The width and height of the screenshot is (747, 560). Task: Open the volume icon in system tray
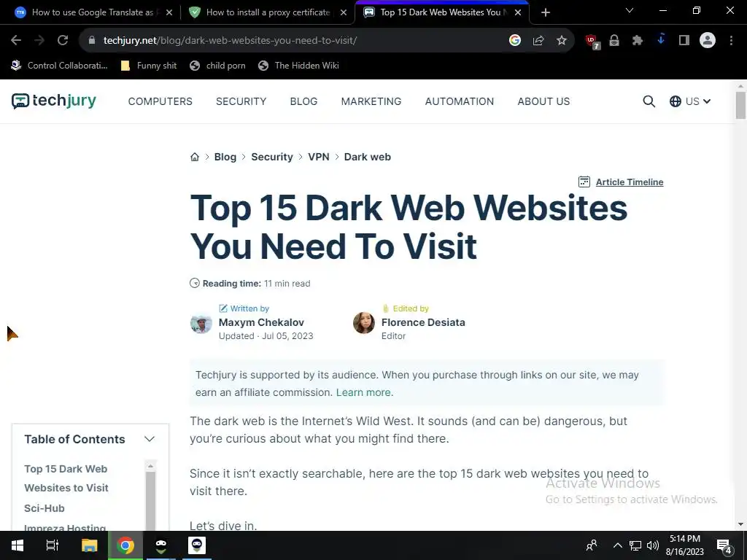653,545
